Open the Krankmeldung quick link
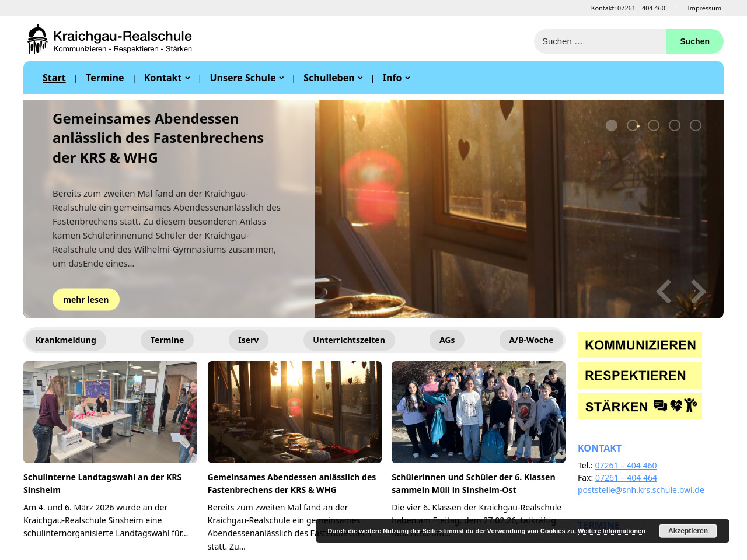The image size is (747, 560). point(65,340)
